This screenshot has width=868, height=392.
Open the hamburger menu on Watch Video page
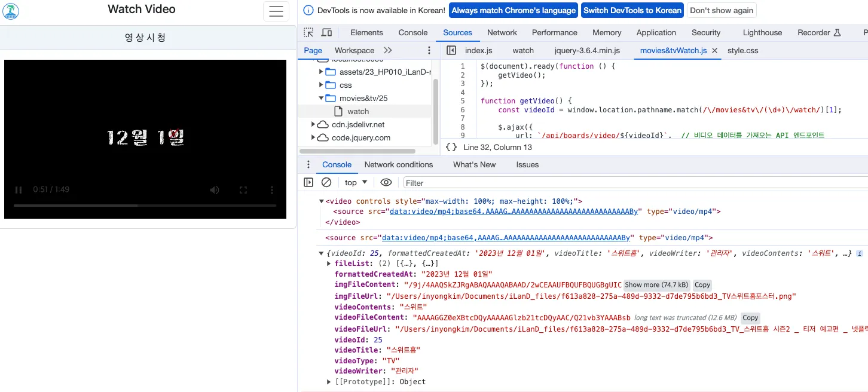click(x=276, y=11)
